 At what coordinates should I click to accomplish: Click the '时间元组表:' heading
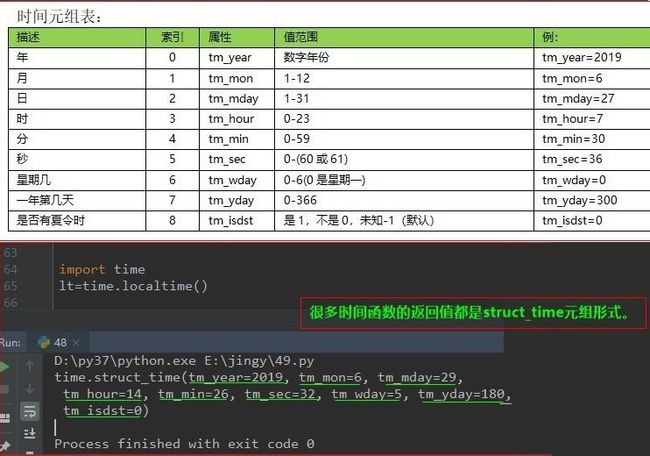coord(59,17)
